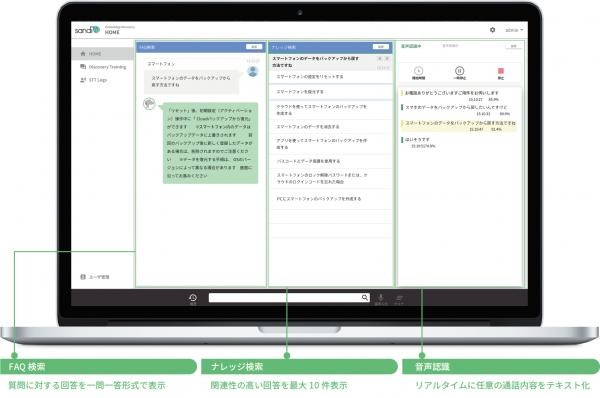Click the clear icon beside the microphone

pyautogui.click(x=399, y=298)
